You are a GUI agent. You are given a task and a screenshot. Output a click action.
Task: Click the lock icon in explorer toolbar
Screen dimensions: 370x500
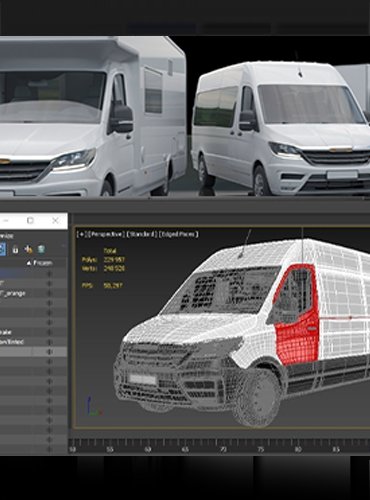15,249
